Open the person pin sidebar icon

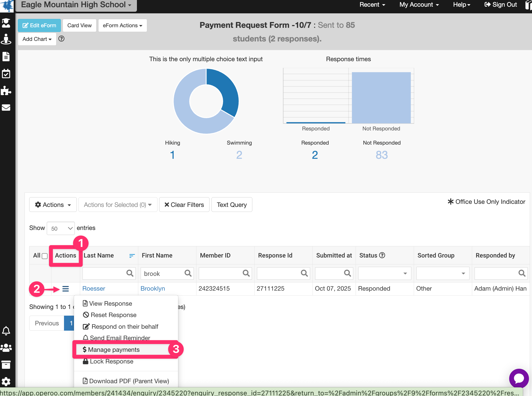pyautogui.click(x=6, y=39)
